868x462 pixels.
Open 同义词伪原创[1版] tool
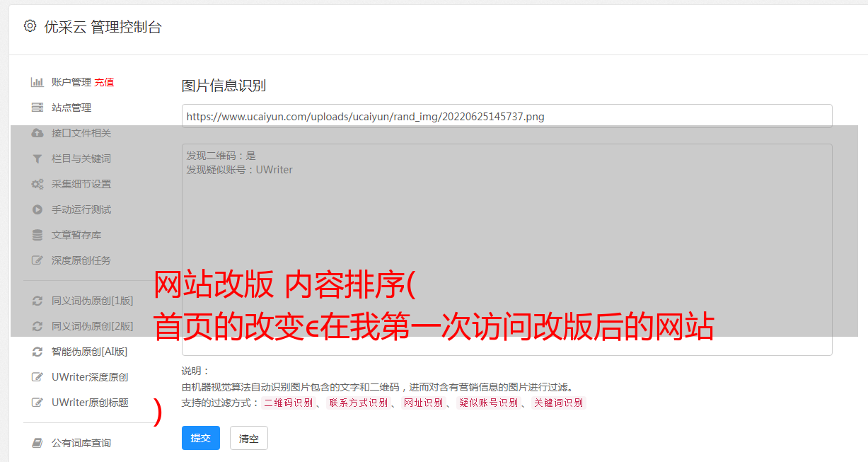pos(92,301)
